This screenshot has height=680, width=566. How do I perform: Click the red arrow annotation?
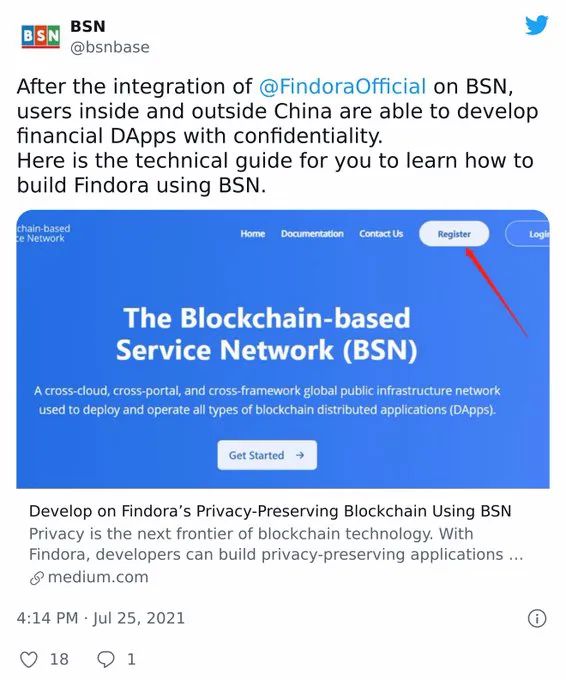(497, 292)
